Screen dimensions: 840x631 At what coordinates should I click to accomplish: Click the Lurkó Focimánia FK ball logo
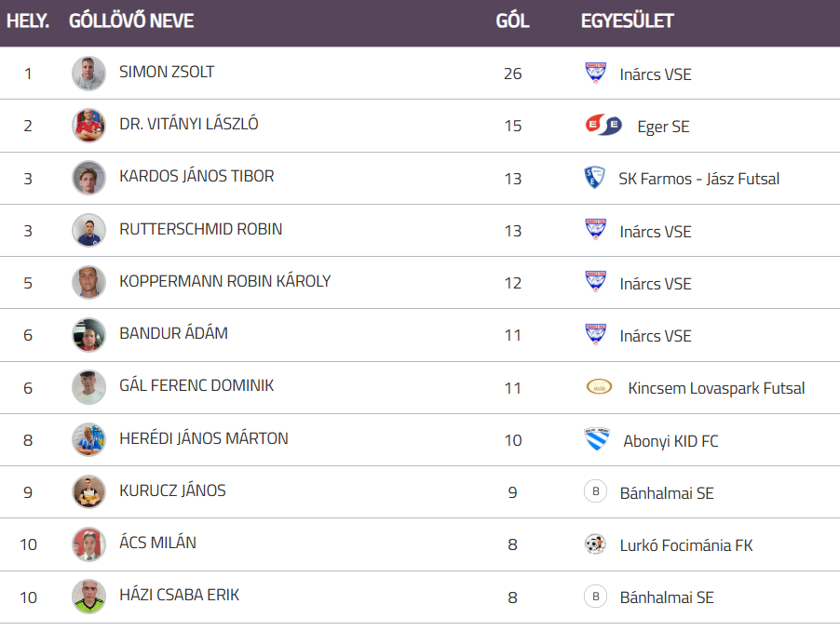pyautogui.click(x=595, y=544)
